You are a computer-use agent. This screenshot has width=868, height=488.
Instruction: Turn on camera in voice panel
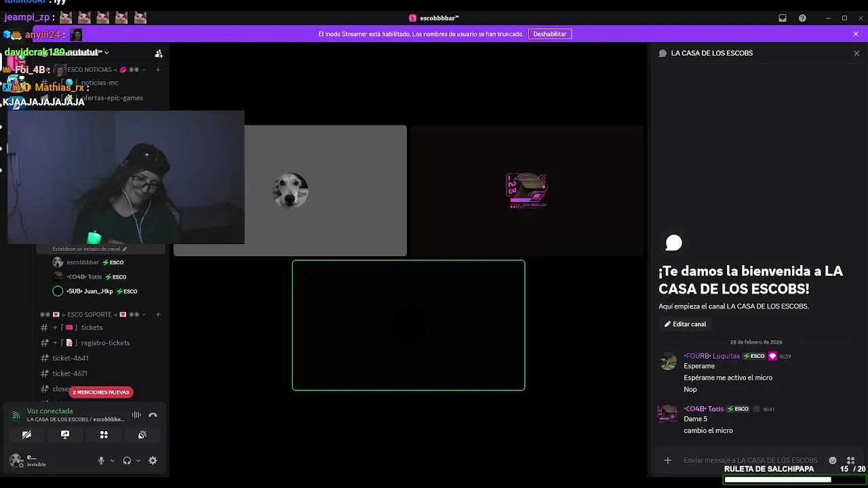pyautogui.click(x=26, y=434)
